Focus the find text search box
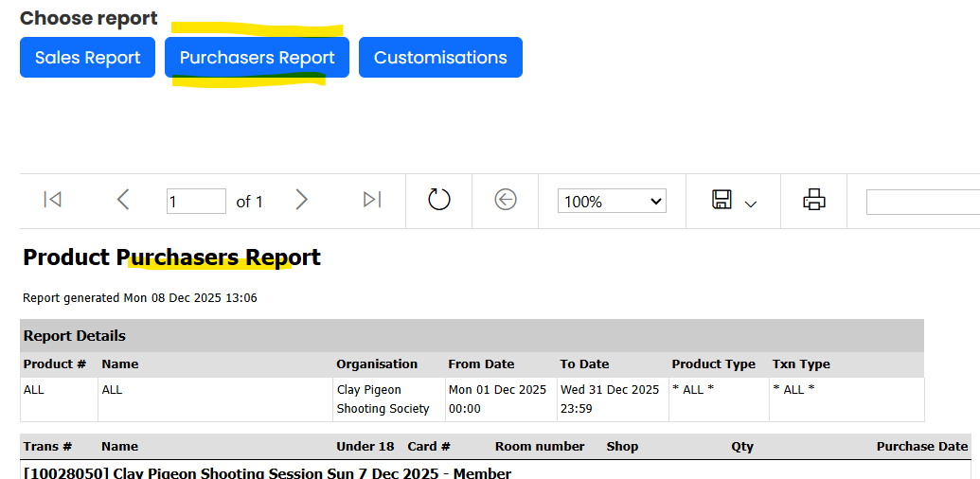 point(922,202)
